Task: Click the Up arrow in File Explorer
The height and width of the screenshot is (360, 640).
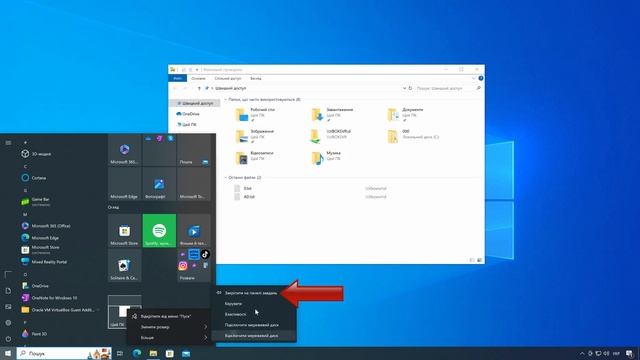Action: point(199,88)
